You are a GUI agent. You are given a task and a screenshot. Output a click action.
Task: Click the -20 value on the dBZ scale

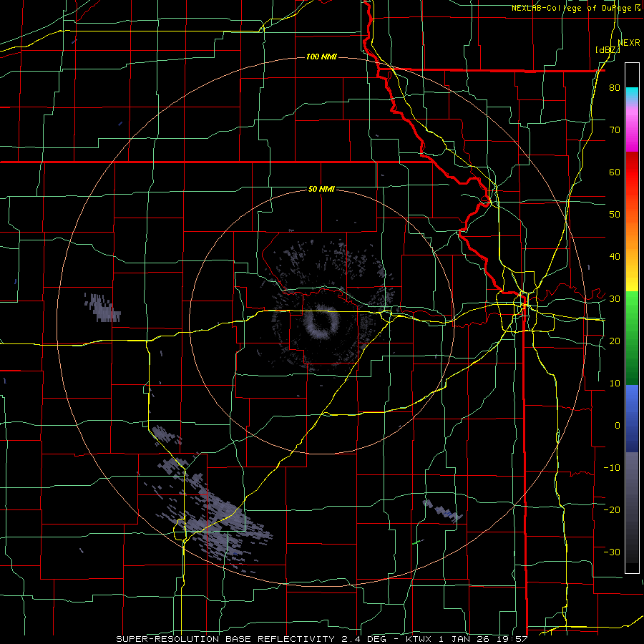tap(612, 509)
